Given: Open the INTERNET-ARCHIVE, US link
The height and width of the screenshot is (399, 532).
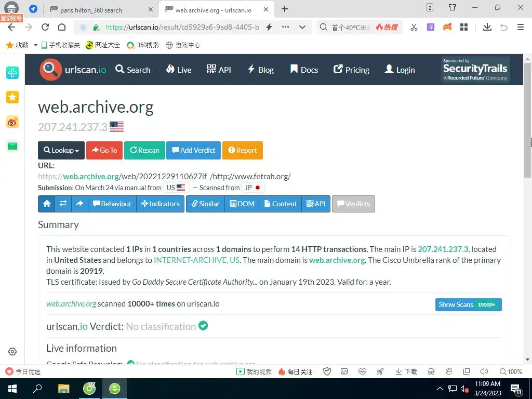Looking at the screenshot, I should click(196, 260).
